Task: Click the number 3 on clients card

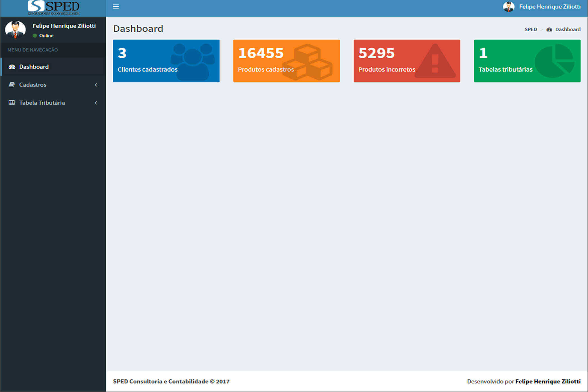Action: 122,53
